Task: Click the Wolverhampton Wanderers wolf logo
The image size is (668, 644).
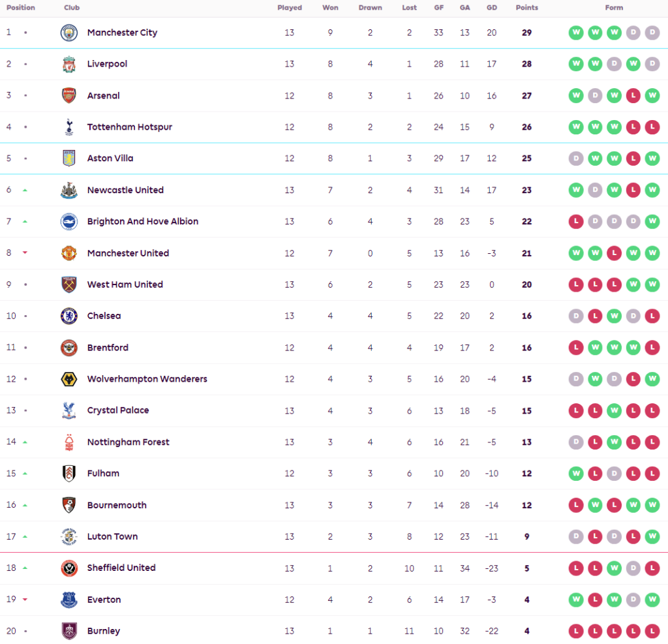Action: (x=68, y=379)
